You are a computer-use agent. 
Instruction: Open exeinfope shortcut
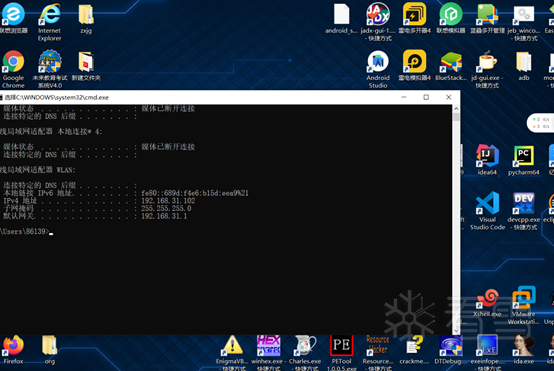487,353
